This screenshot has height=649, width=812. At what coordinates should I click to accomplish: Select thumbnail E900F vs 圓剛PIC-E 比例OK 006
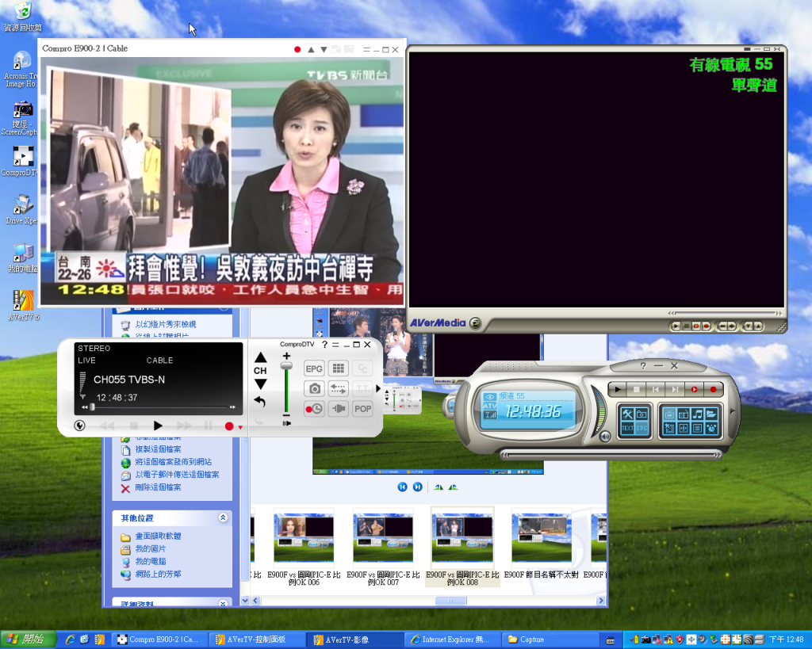(x=304, y=547)
